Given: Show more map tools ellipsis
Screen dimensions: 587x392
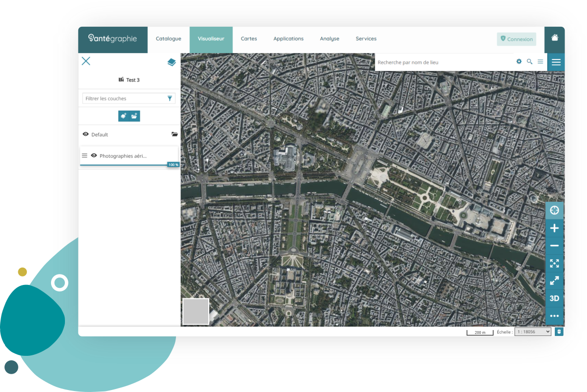Looking at the screenshot, I should 554,316.
